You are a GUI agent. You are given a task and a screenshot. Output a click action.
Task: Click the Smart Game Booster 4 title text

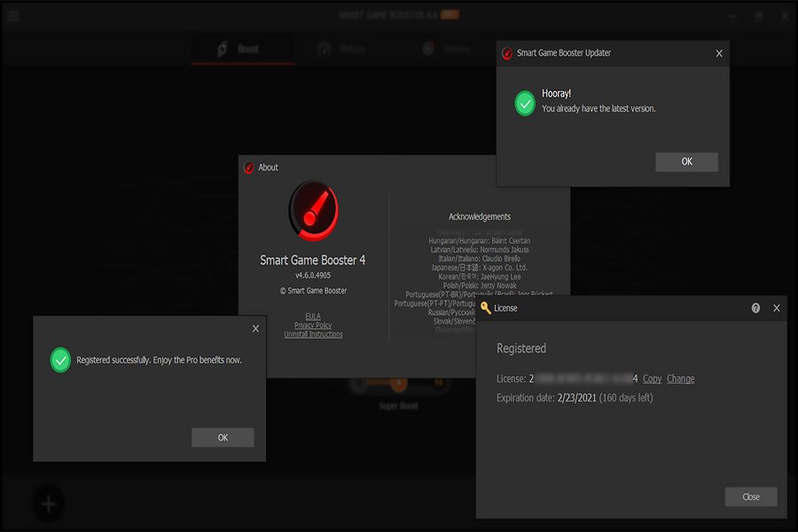pyautogui.click(x=312, y=260)
